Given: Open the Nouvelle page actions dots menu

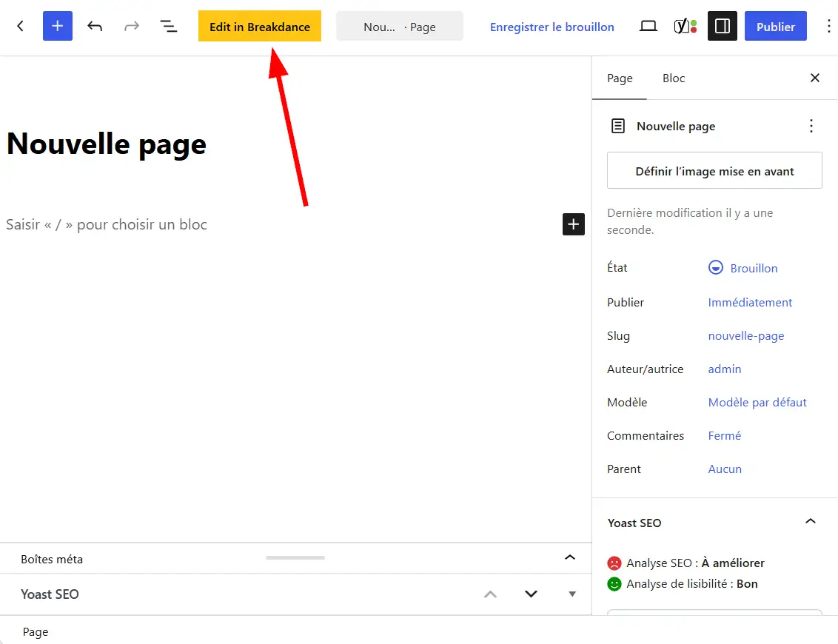Looking at the screenshot, I should [811, 126].
